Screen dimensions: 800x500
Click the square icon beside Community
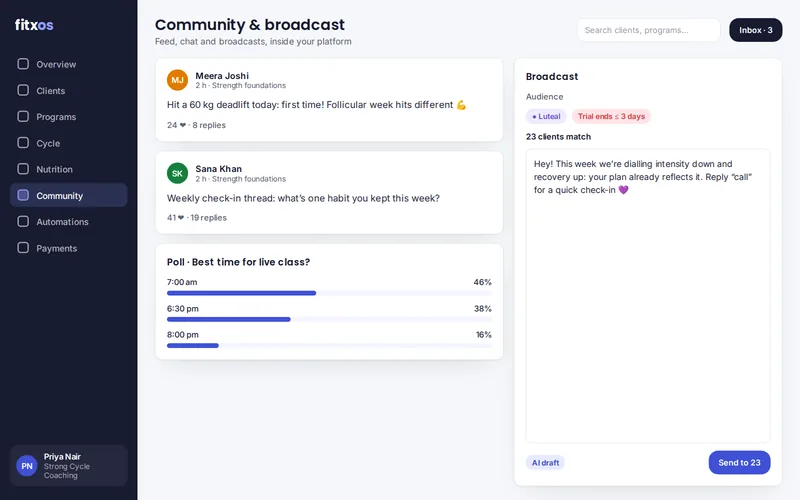tap(23, 195)
